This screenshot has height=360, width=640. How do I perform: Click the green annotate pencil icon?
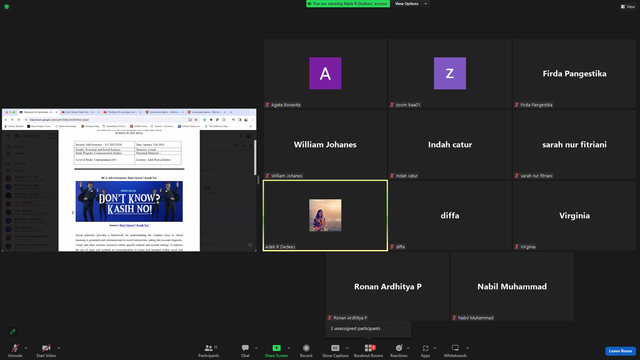coord(13,331)
